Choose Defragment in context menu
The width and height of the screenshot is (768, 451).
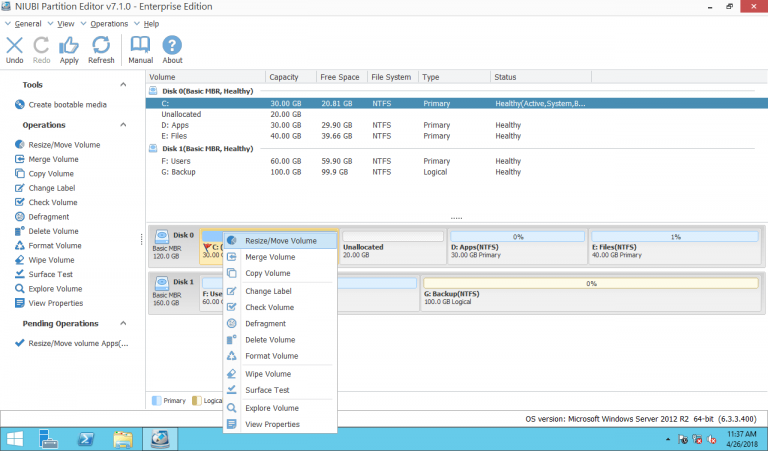pyautogui.click(x=280, y=323)
